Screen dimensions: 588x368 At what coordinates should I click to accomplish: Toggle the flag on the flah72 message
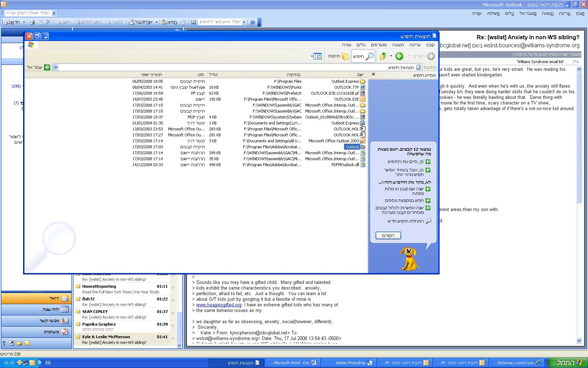173,301
